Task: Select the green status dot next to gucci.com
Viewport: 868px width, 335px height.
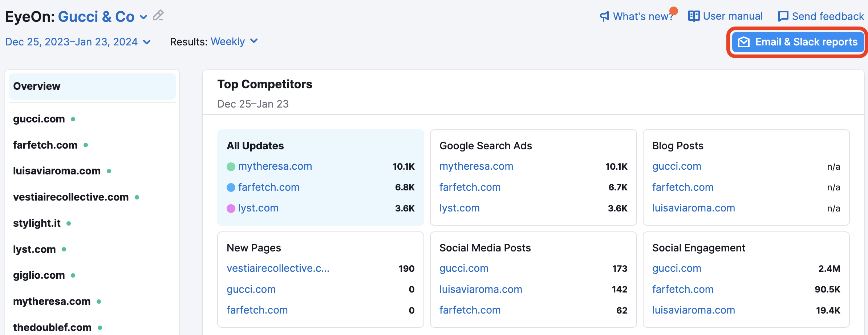Action: (x=72, y=119)
